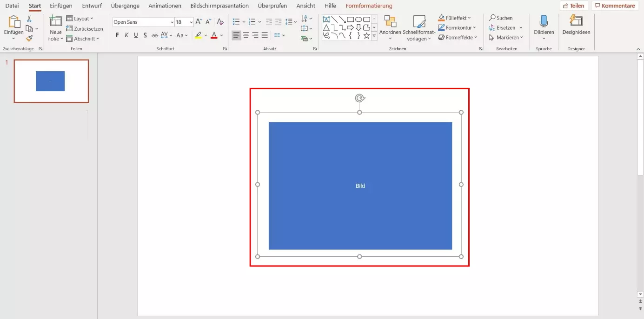
Task: Select the right arrow shape in the gallery
Action: 351,27
